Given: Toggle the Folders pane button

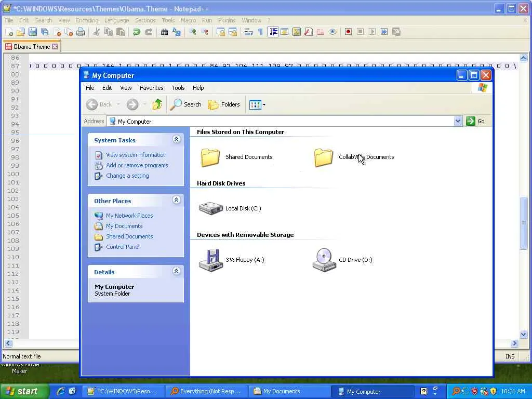Looking at the screenshot, I should 224,104.
